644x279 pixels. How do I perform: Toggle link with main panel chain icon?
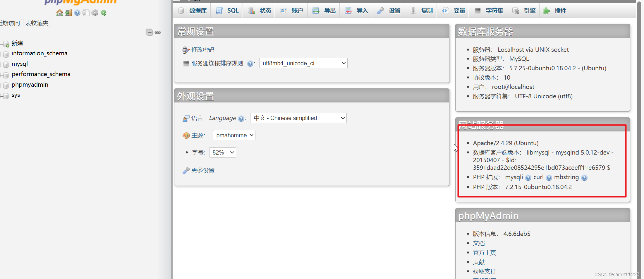point(158,32)
